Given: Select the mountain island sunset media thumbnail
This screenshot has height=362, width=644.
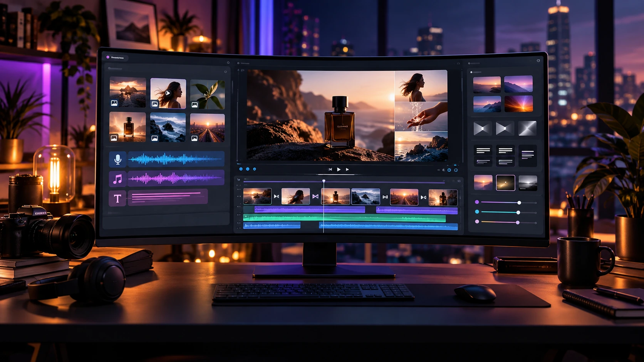Looking at the screenshot, I should click(127, 92).
